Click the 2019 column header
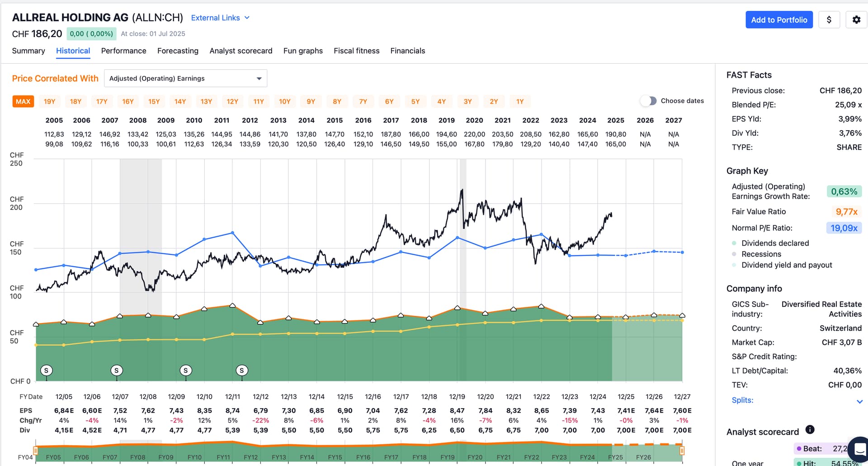 click(447, 120)
